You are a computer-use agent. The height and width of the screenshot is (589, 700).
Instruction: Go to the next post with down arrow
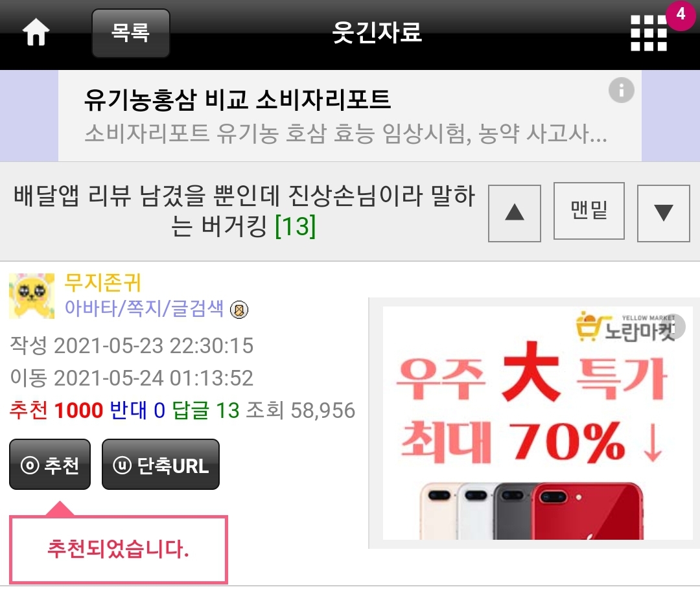pos(664,213)
